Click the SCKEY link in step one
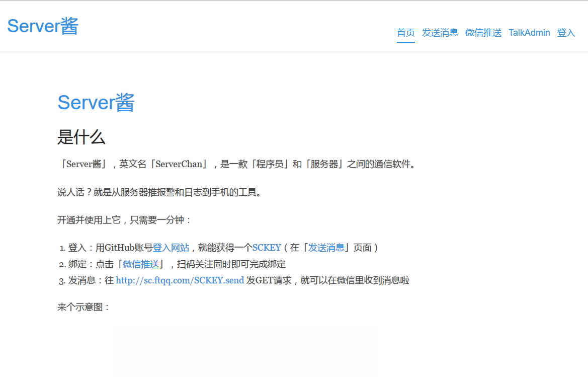This screenshot has height=377, width=588. pos(266,247)
